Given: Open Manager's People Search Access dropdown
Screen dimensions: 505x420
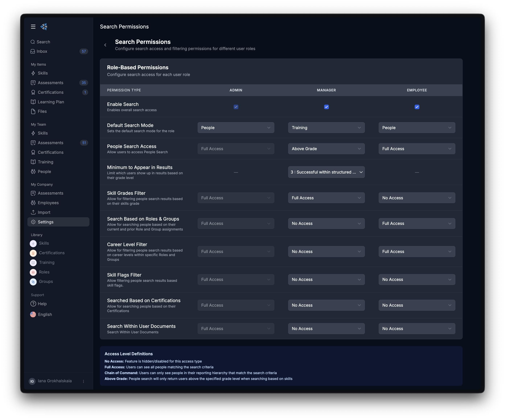Looking at the screenshot, I should click(x=326, y=149).
